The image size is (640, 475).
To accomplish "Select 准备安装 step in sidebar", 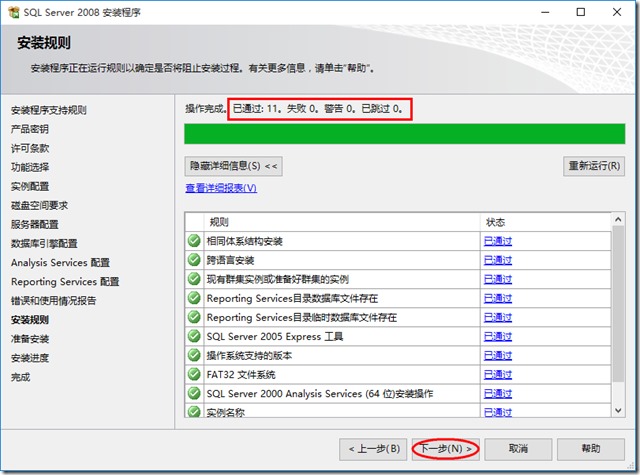I will [x=30, y=339].
